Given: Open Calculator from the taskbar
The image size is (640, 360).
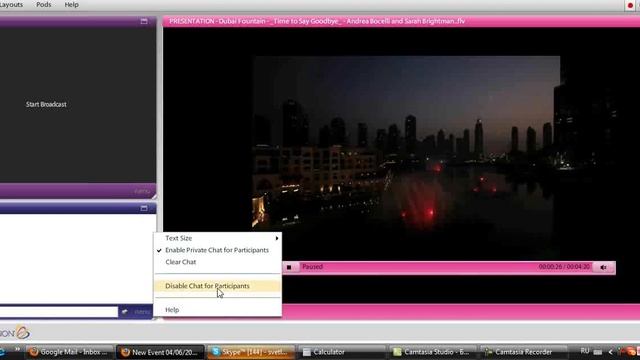Looking at the screenshot, I should (341, 352).
